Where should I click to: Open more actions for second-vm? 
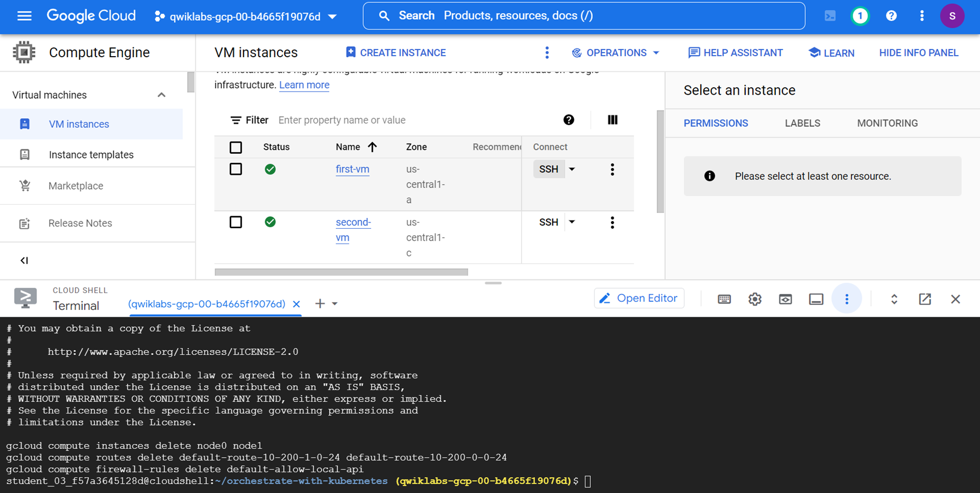(x=612, y=222)
